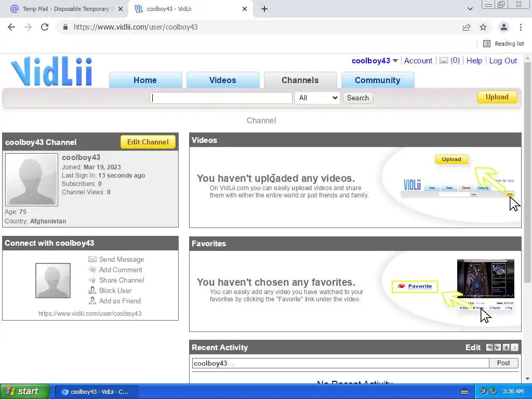The height and width of the screenshot is (399, 532).
Task: Click the Share Channel link
Action: pyautogui.click(x=122, y=280)
